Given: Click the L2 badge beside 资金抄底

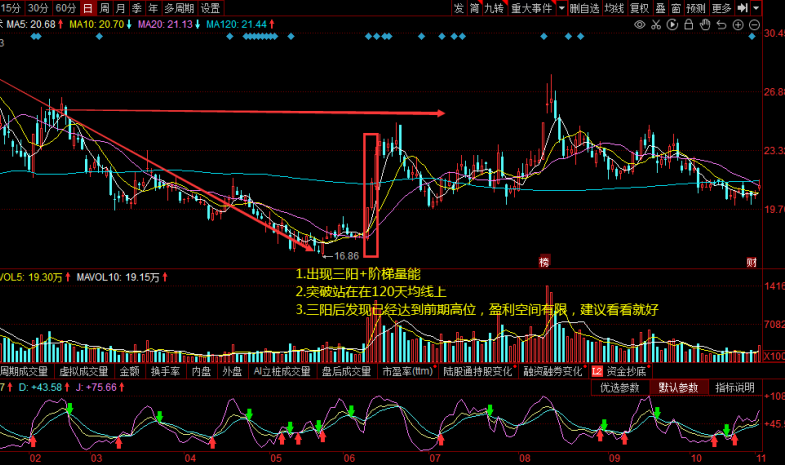Looking at the screenshot, I should (597, 371).
